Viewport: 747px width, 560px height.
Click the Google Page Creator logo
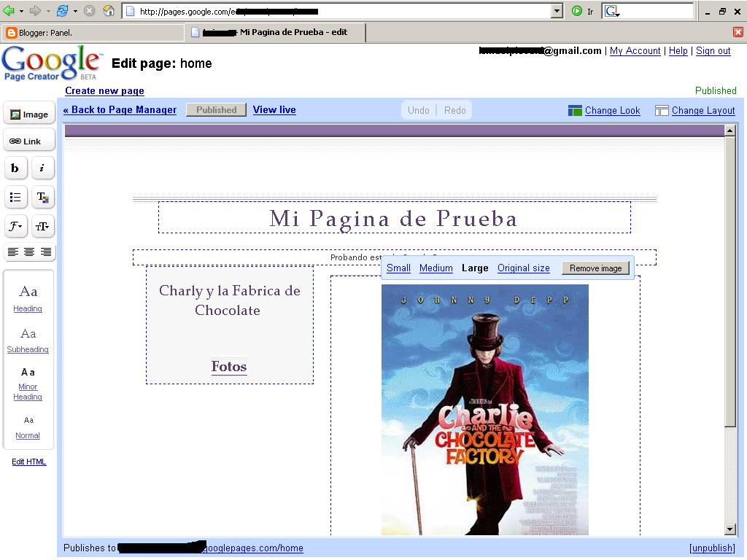pyautogui.click(x=52, y=63)
